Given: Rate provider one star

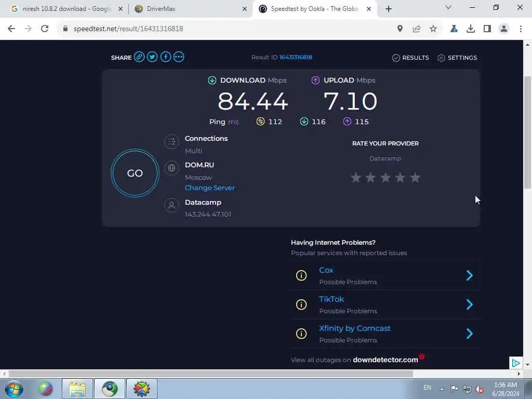Looking at the screenshot, I should point(356,178).
